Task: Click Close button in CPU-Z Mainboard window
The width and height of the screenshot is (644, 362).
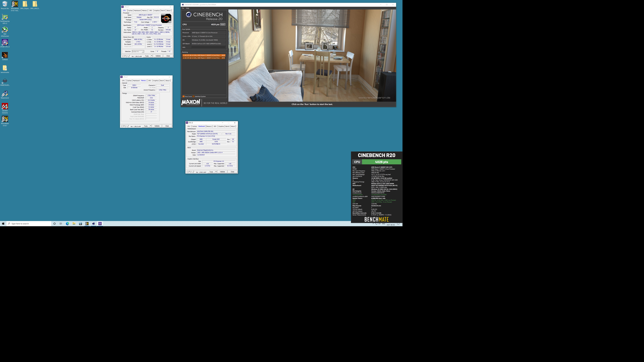Action: (x=232, y=172)
